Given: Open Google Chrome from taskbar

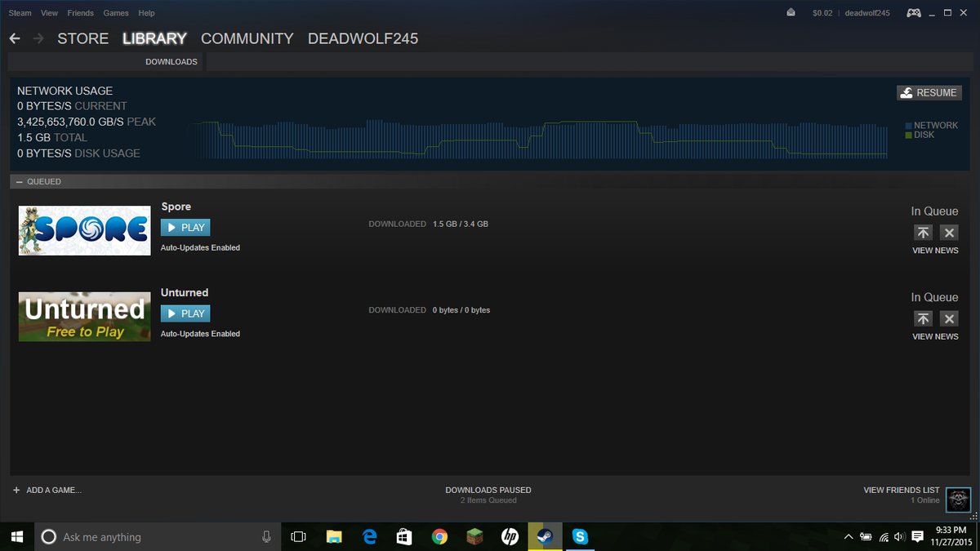Looking at the screenshot, I should [439, 536].
